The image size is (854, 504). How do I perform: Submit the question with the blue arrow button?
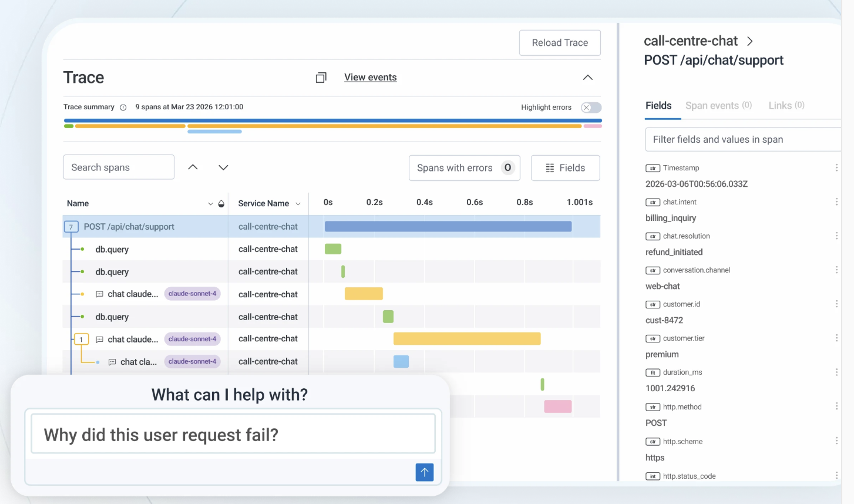coord(425,472)
